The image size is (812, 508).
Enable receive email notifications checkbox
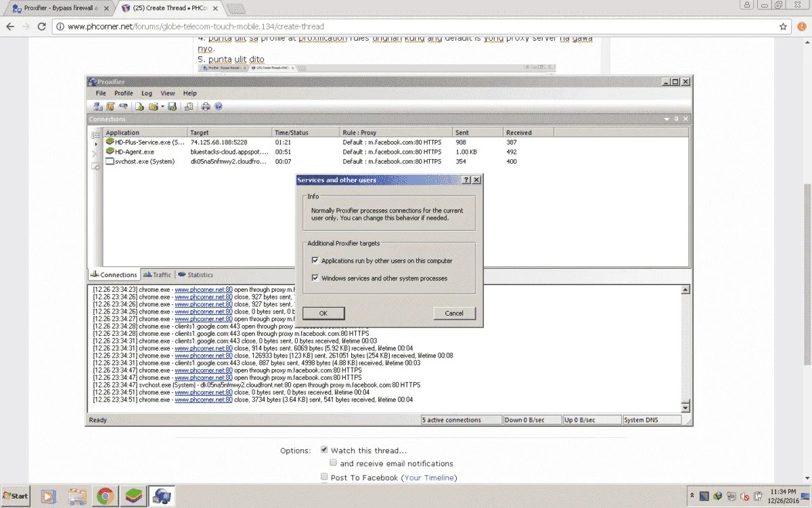click(333, 463)
